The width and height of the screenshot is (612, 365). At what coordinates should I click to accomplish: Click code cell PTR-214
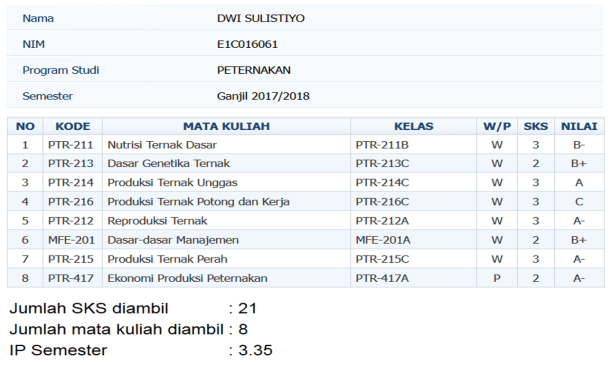(x=71, y=183)
